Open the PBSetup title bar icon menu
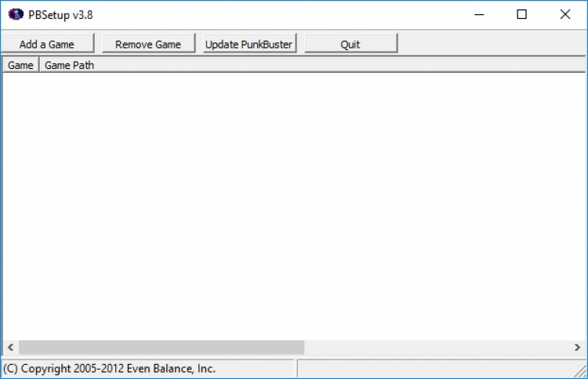Image resolution: width=588 pixels, height=379 pixels. pos(16,15)
